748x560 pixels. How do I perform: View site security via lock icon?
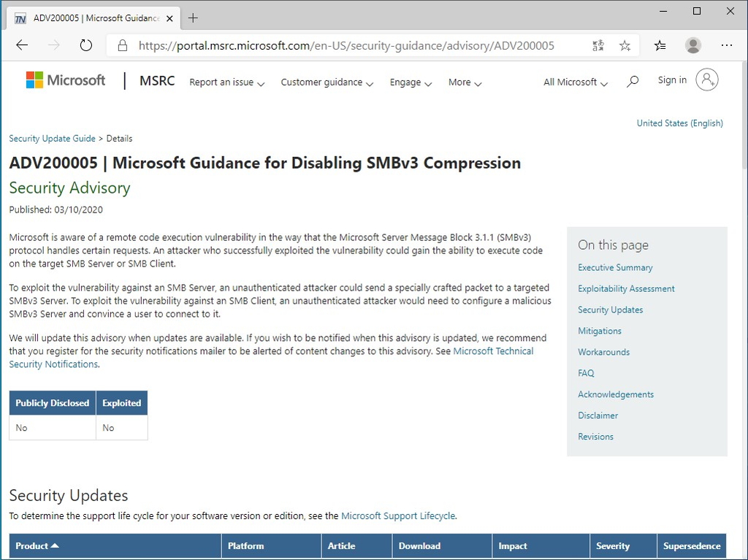121,45
